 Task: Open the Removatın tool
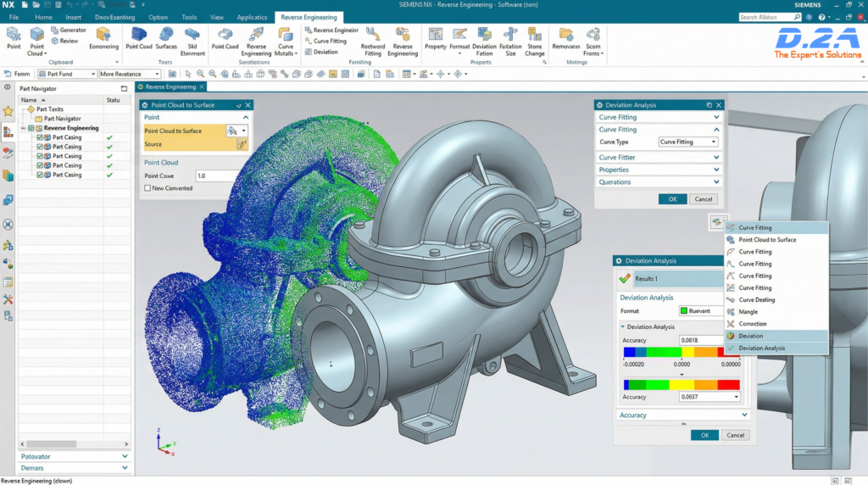(x=565, y=39)
